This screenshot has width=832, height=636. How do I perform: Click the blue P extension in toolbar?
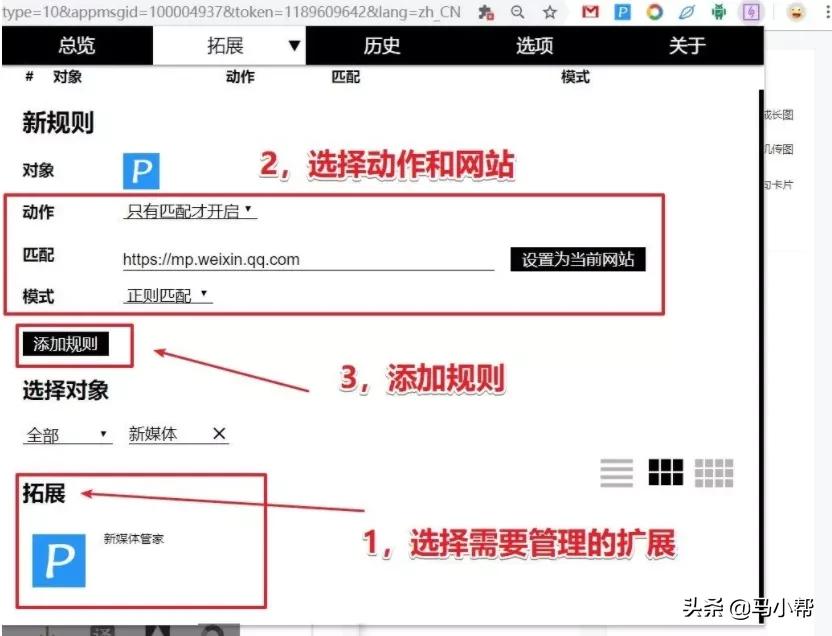click(622, 12)
